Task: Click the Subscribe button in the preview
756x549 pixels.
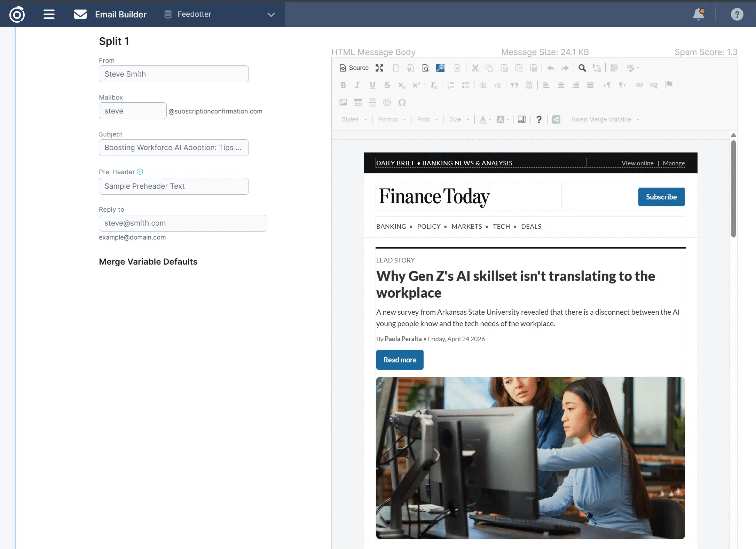Action: pos(661,197)
